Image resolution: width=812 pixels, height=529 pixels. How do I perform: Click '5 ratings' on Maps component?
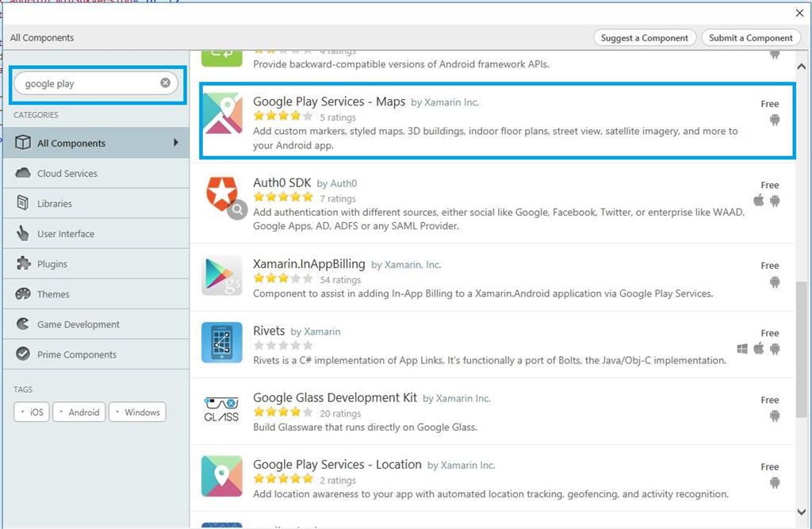click(x=338, y=117)
